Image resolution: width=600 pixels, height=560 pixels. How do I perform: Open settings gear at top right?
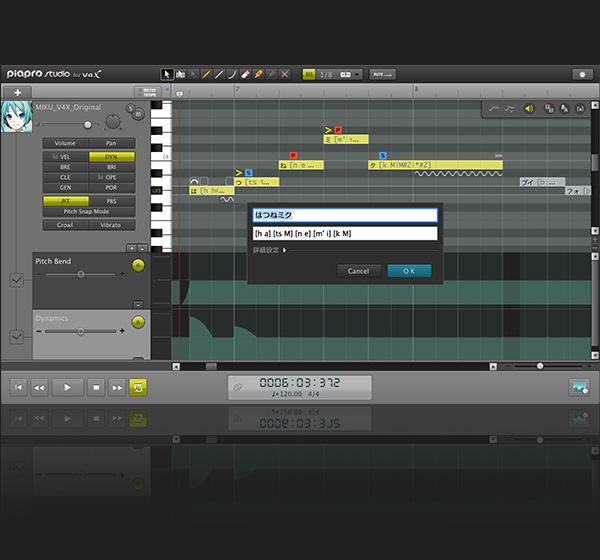pyautogui.click(x=581, y=74)
